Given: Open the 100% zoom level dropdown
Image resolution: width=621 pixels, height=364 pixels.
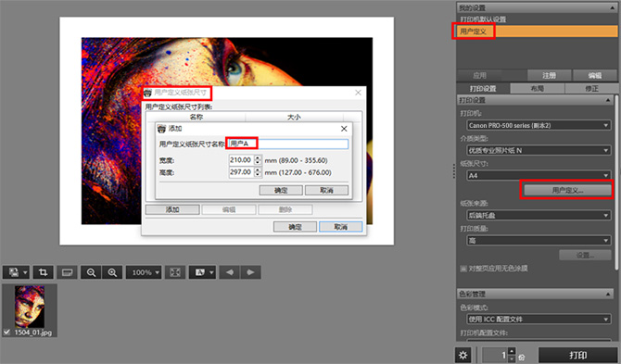Looking at the screenshot, I should coord(144,272).
